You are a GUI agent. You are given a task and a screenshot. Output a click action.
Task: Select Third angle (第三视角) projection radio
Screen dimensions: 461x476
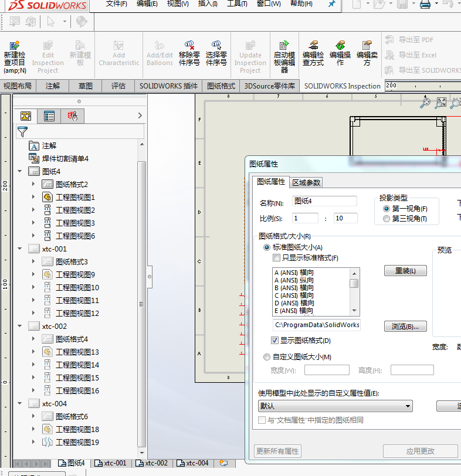387,219
